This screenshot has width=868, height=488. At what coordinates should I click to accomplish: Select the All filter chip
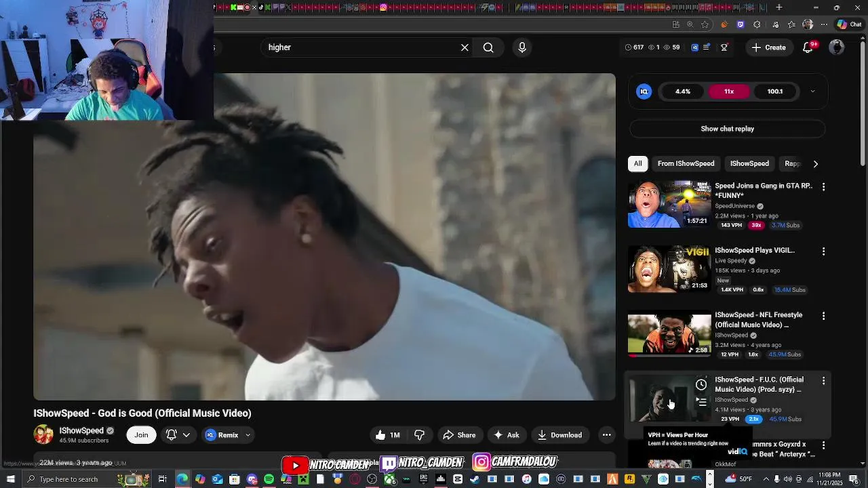pos(637,163)
